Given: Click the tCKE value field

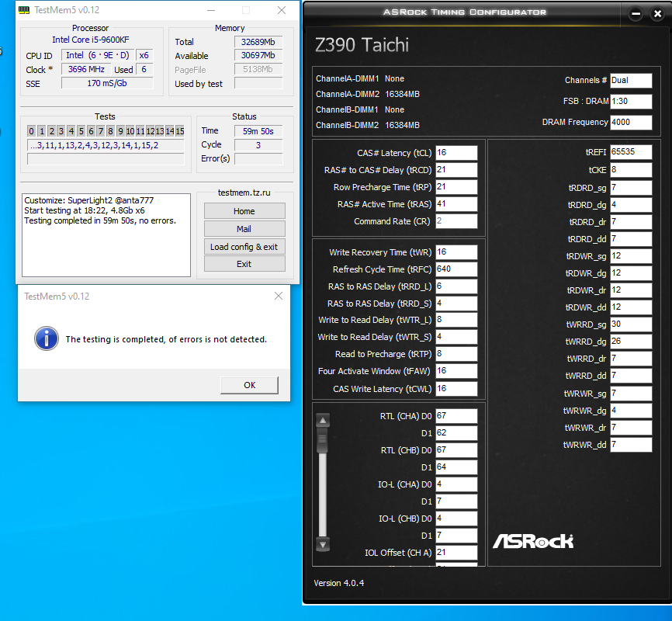Looking at the screenshot, I should 632,170.
